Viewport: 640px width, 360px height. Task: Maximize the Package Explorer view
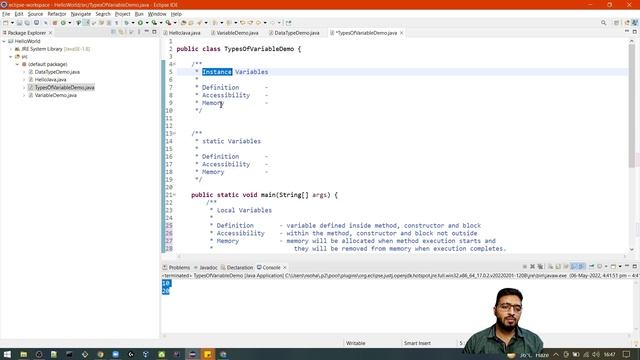point(154,32)
